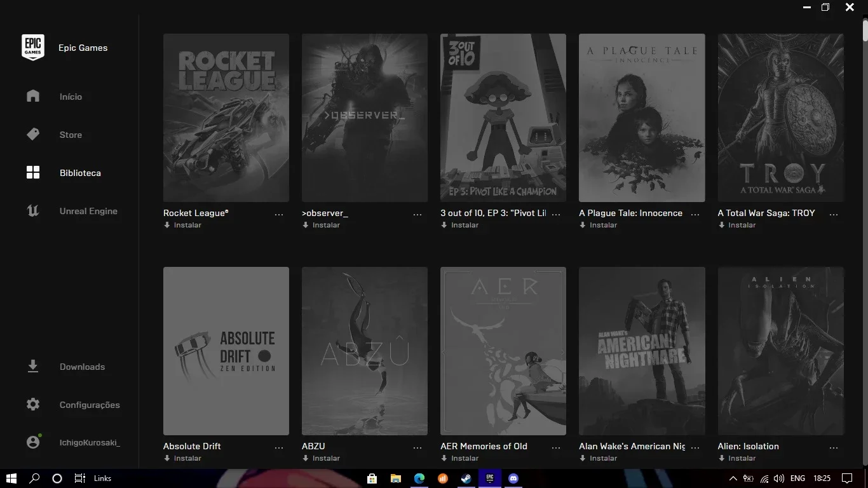Open Alien: Isolation three-dot options menu
Image resolution: width=868 pixels, height=488 pixels.
pos(834,448)
